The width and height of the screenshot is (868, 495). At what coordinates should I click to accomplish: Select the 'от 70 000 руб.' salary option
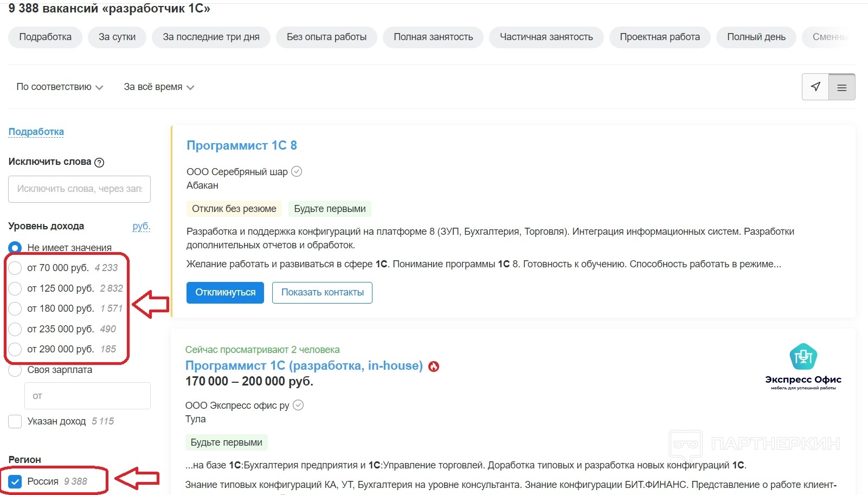15,268
